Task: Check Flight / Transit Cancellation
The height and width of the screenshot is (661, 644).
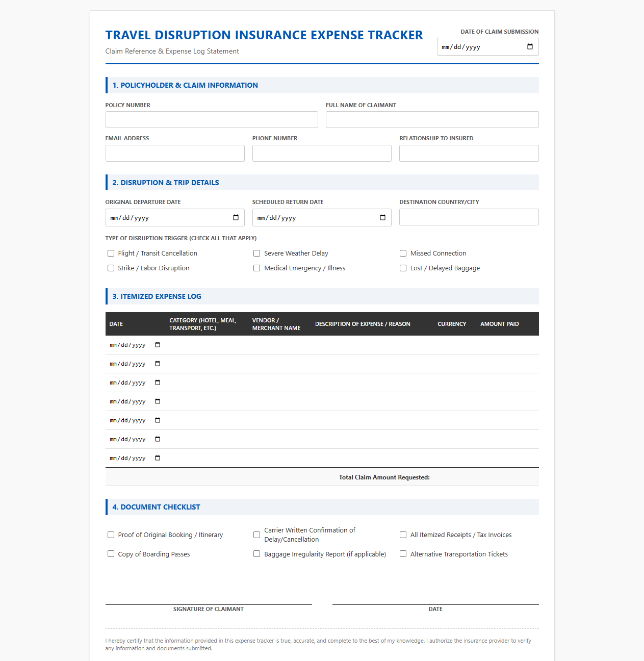Action: (x=111, y=253)
